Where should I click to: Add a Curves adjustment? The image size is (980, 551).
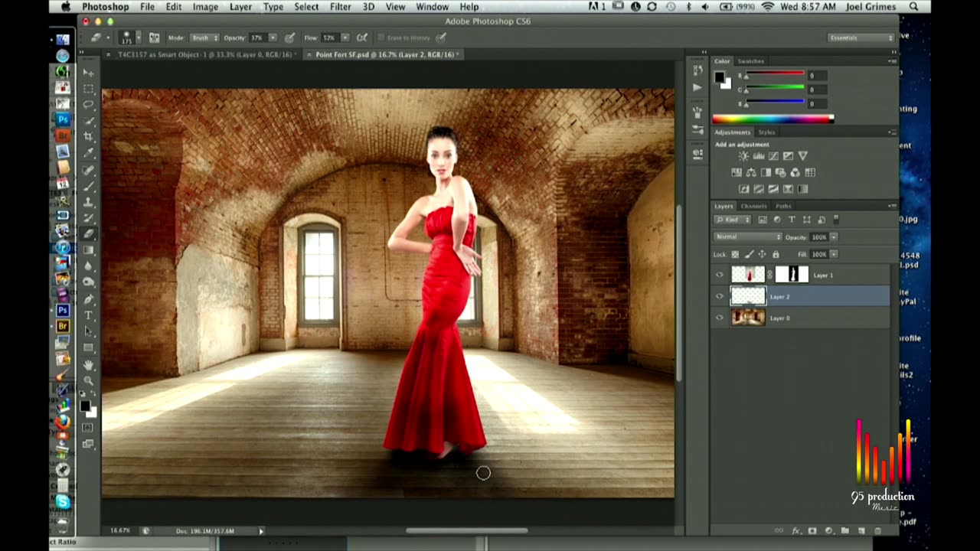click(773, 156)
